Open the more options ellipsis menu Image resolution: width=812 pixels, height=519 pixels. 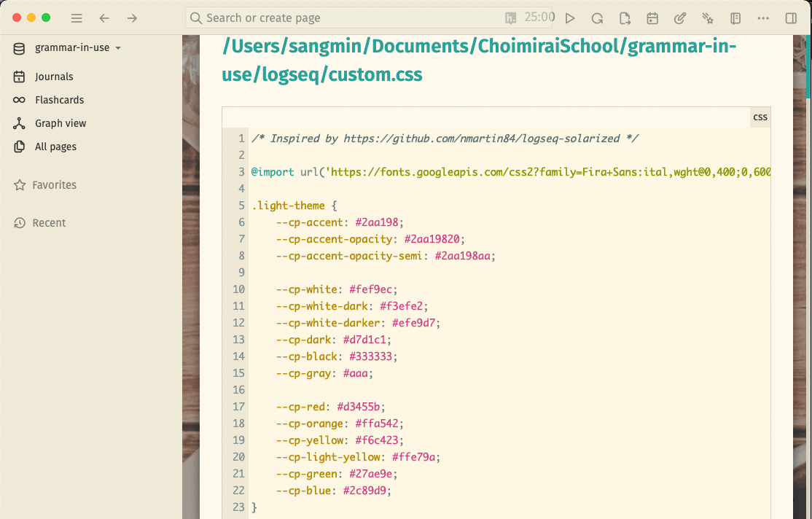coord(763,17)
